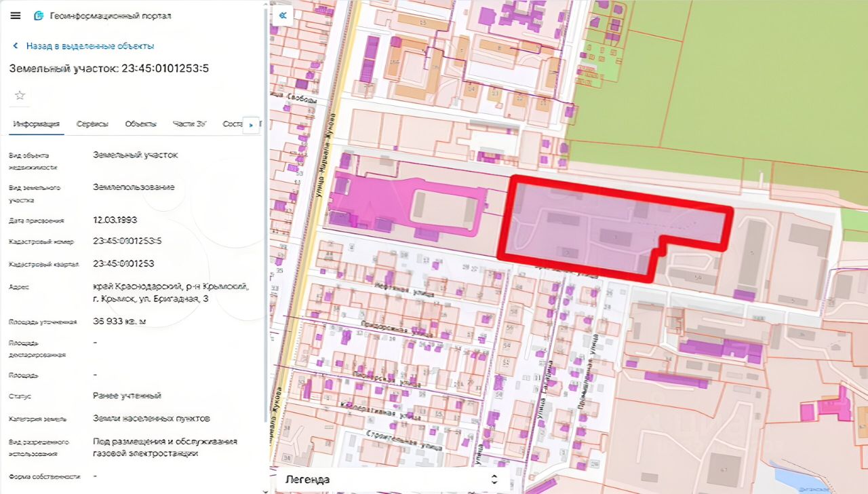Click the Геоинформационный портал logo icon
Image resolution: width=868 pixels, height=494 pixels.
[x=38, y=16]
